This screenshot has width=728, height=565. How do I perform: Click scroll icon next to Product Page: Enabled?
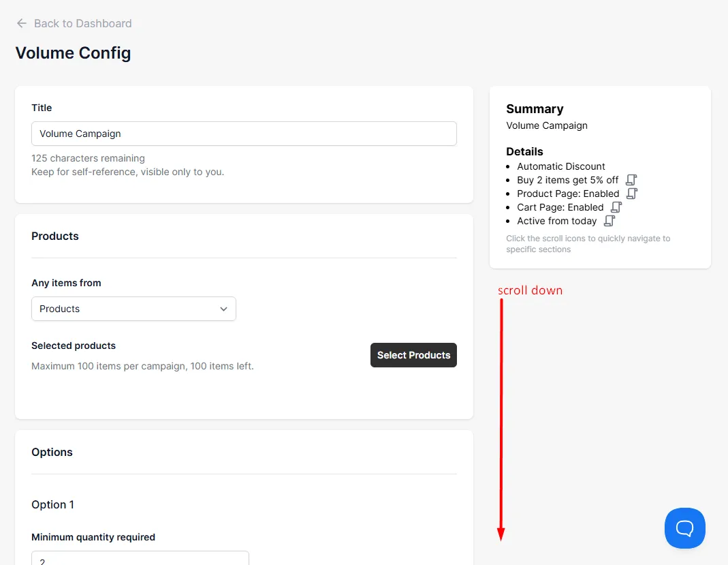point(632,194)
